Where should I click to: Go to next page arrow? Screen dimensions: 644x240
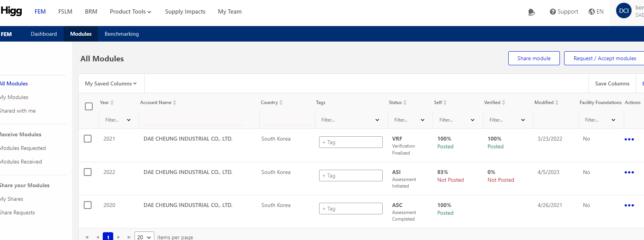118,237
